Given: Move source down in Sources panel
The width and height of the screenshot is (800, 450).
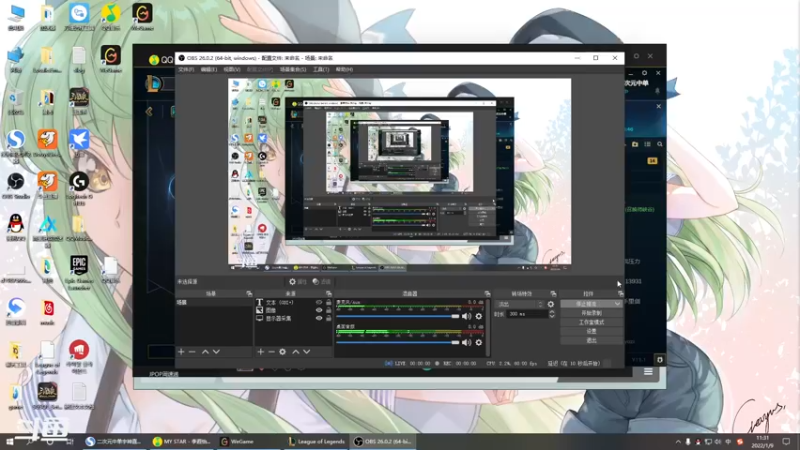Looking at the screenshot, I should (x=307, y=352).
